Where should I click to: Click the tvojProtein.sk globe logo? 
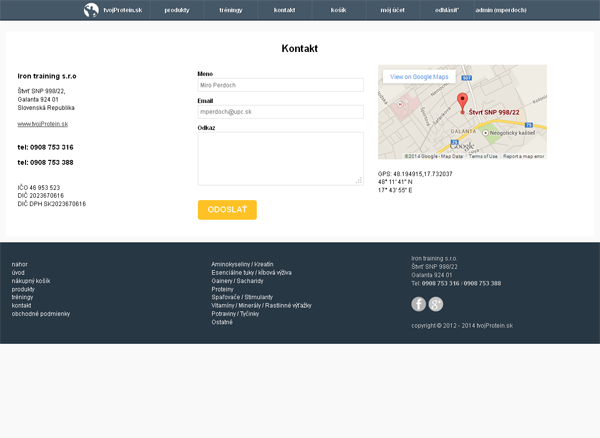(x=91, y=9)
